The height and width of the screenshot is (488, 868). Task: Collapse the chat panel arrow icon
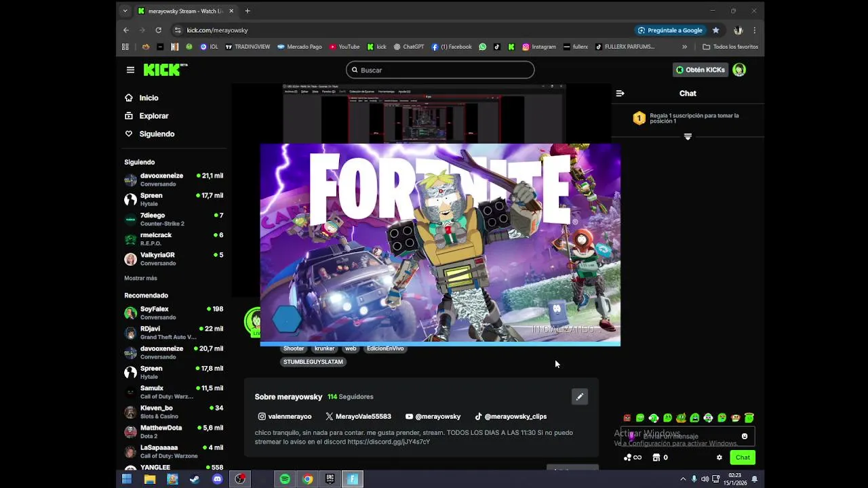point(620,94)
